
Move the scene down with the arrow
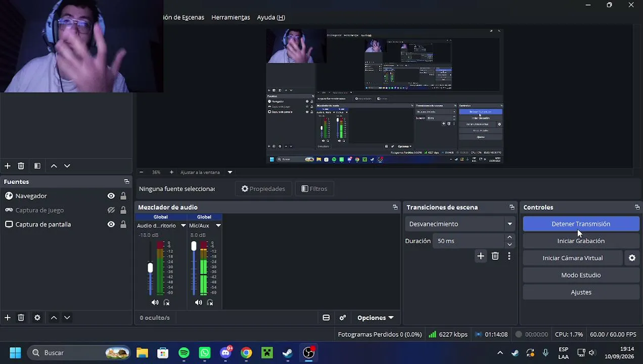pyautogui.click(x=67, y=166)
